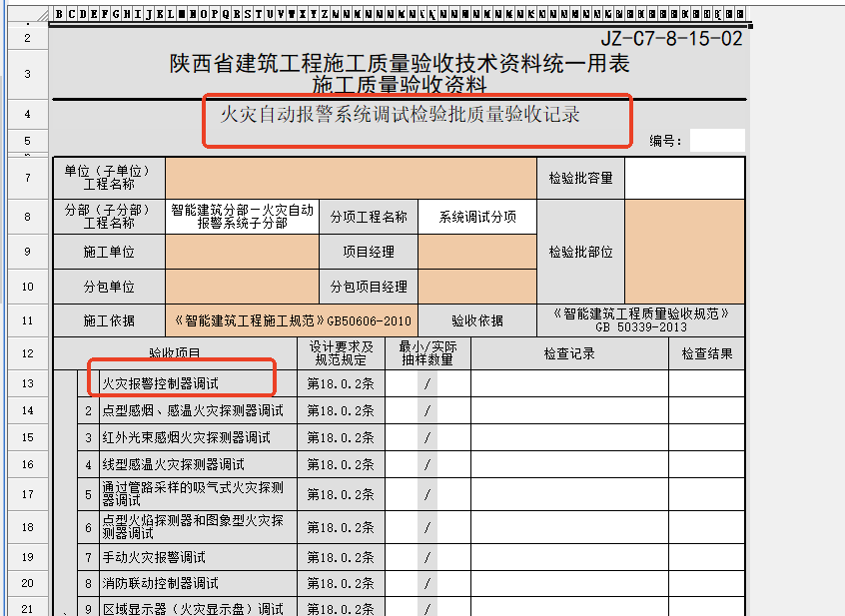Click the 系统调试分项 cell
The image size is (845, 616).
pos(477,217)
